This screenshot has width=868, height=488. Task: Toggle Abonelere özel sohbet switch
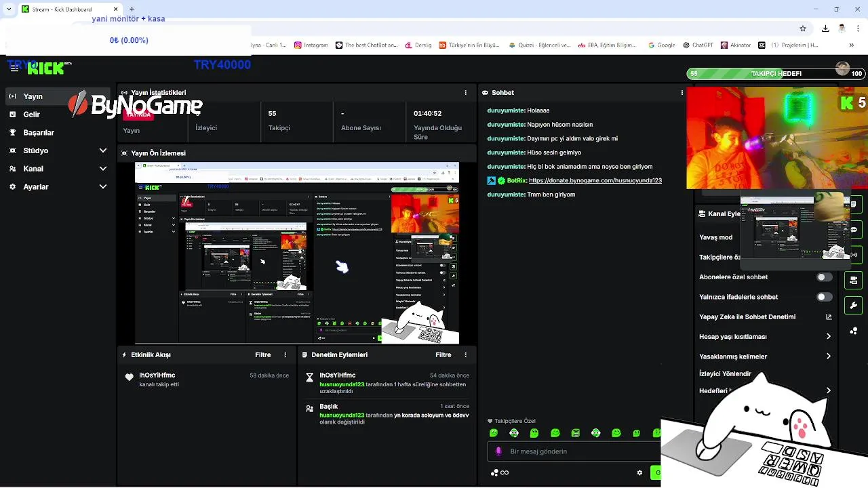pyautogui.click(x=824, y=277)
